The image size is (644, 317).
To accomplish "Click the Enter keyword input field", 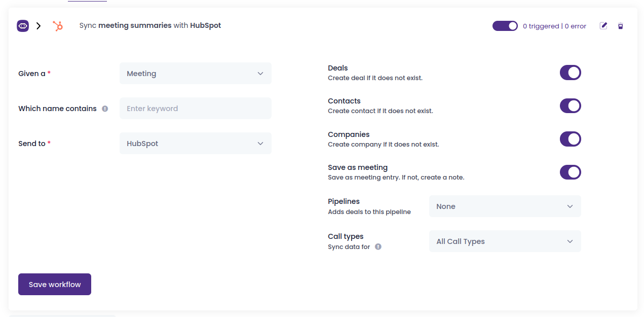I will 196,109.
